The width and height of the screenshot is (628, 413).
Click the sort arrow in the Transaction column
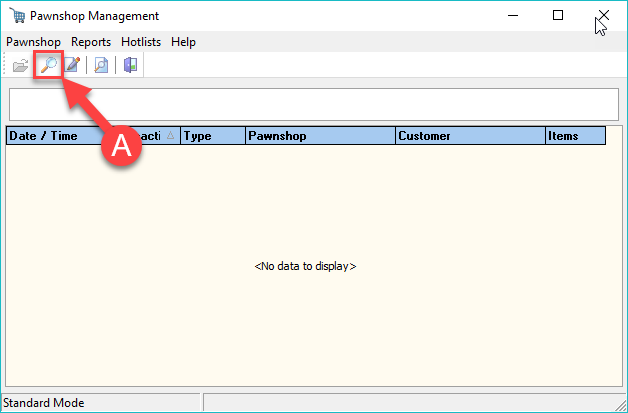pyautogui.click(x=169, y=136)
